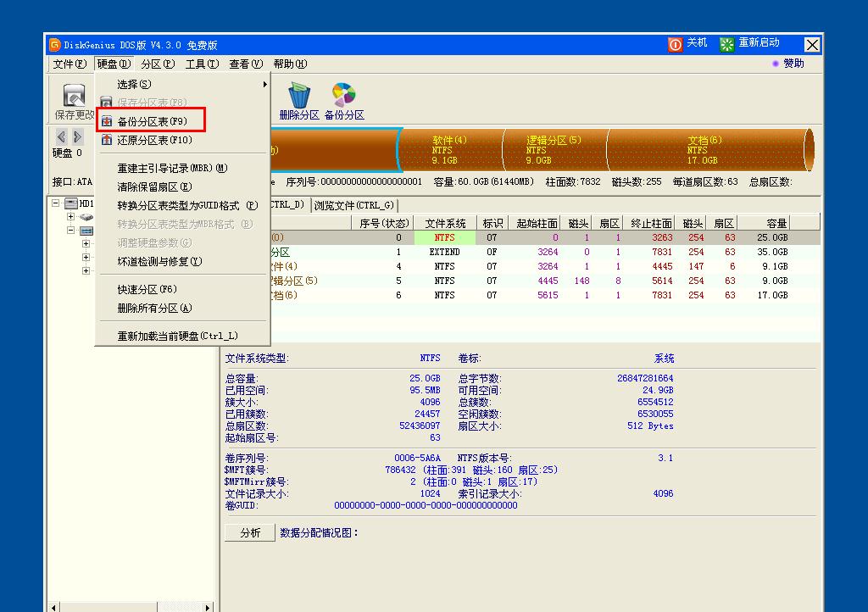The height and width of the screenshot is (612, 868).
Task: Expand the second logical partition tree node
Action: [x=86, y=258]
